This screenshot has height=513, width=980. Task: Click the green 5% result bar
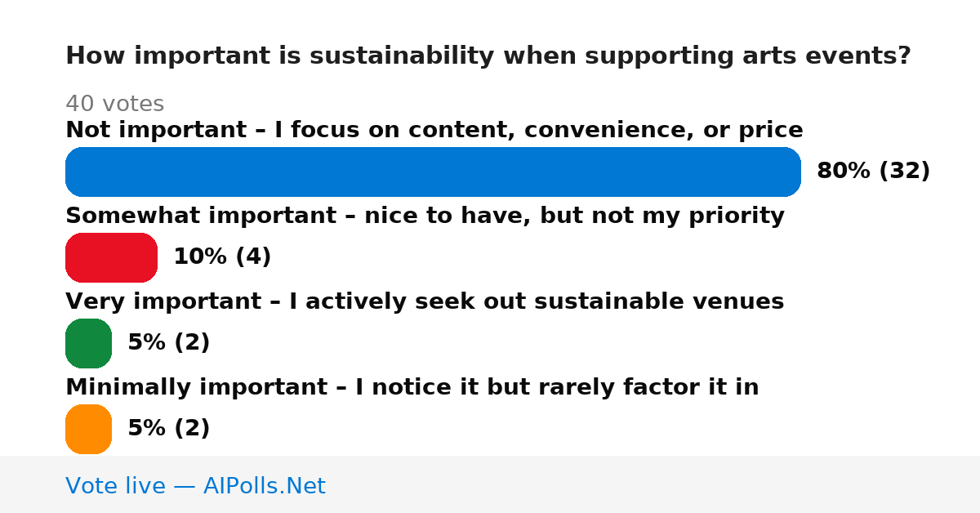pyautogui.click(x=88, y=343)
